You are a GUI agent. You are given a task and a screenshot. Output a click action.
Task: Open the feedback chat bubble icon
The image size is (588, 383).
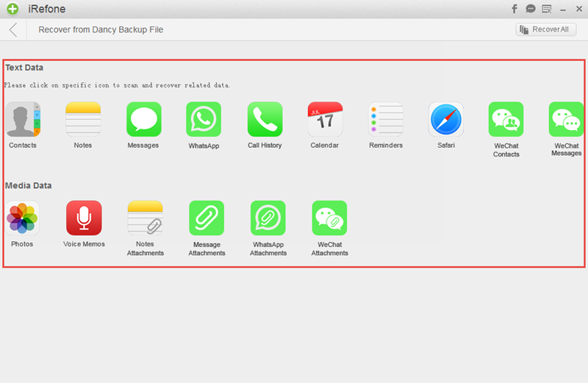[530, 9]
